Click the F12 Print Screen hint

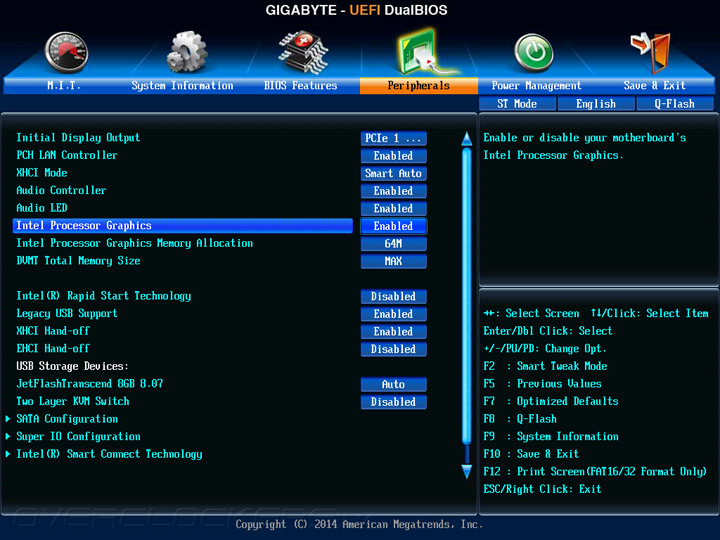click(595, 472)
